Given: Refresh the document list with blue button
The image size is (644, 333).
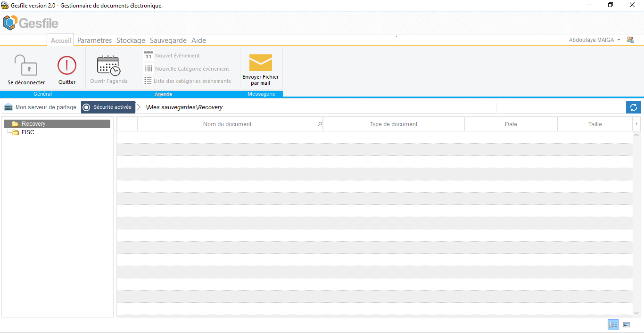Looking at the screenshot, I should [x=633, y=107].
